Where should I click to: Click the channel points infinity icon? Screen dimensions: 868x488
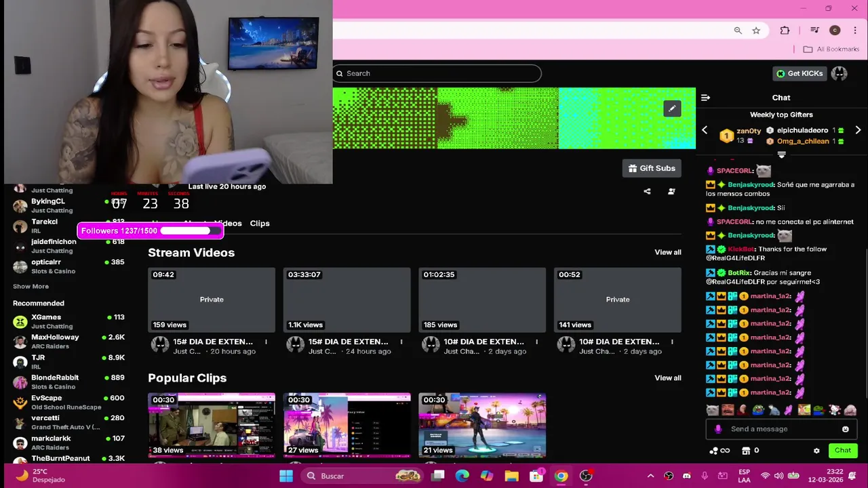[x=719, y=451]
